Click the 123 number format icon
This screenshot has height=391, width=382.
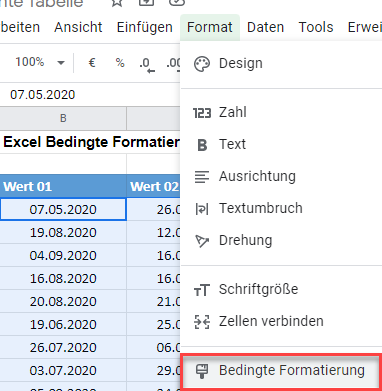point(202,113)
